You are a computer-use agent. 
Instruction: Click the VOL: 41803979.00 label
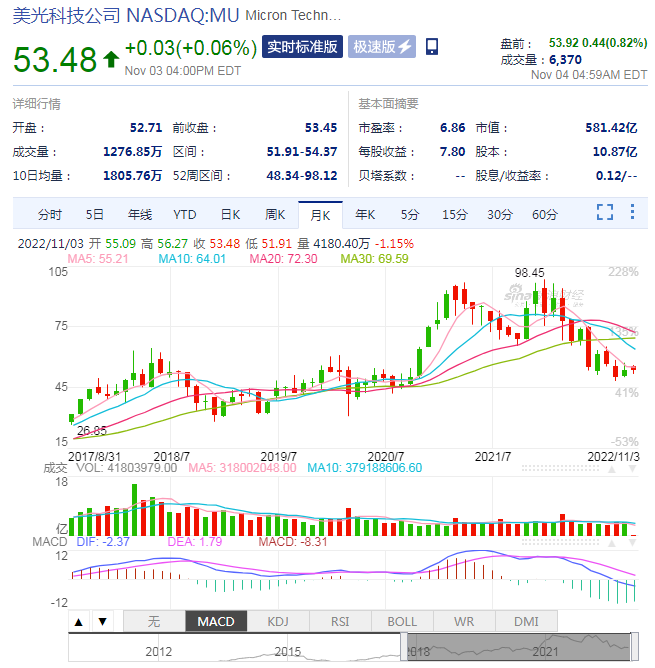pos(127,468)
